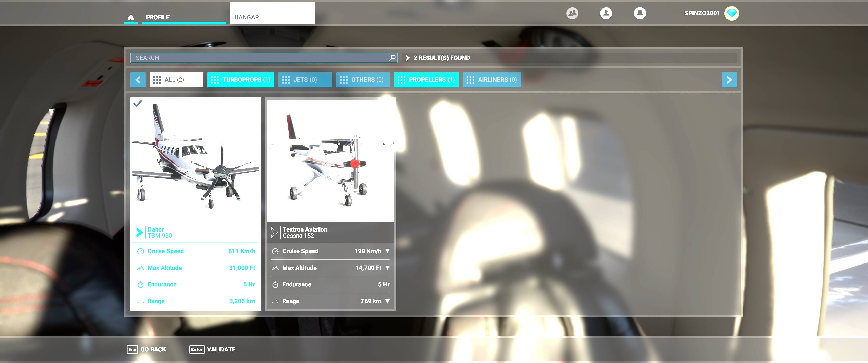Switch to the HANGAR tab
Screen dimensions: 868x363
coord(272,13)
